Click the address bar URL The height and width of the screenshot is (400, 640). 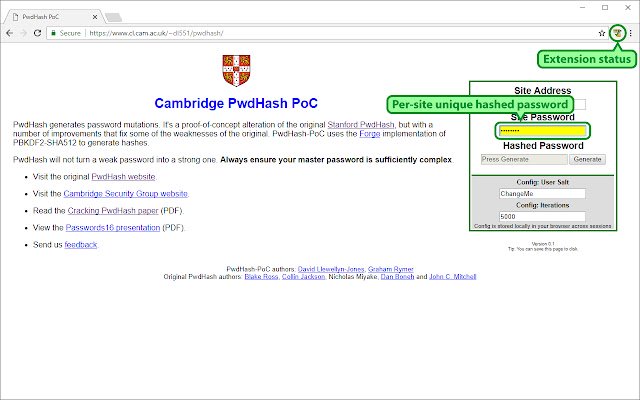click(x=156, y=33)
